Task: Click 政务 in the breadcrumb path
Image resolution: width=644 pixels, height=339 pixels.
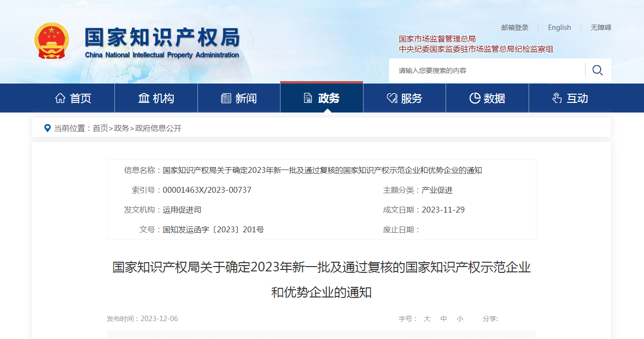Action: click(x=122, y=128)
